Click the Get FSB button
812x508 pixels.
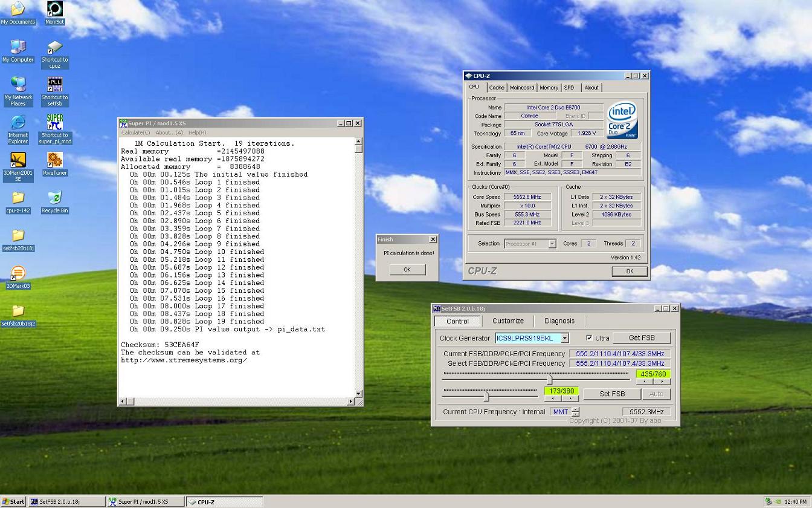pyautogui.click(x=641, y=338)
